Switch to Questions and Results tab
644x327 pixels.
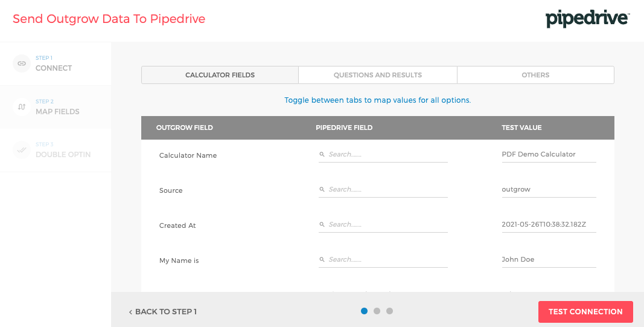click(377, 75)
